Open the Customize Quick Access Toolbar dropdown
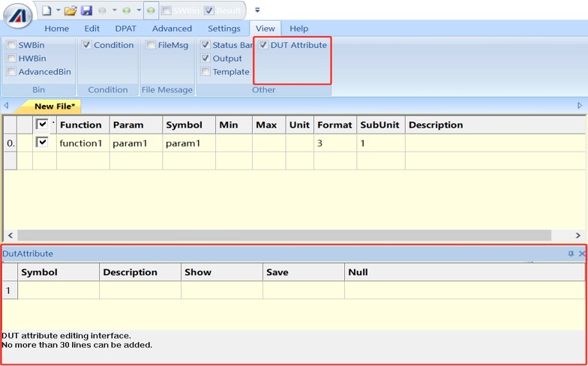 pyautogui.click(x=257, y=10)
